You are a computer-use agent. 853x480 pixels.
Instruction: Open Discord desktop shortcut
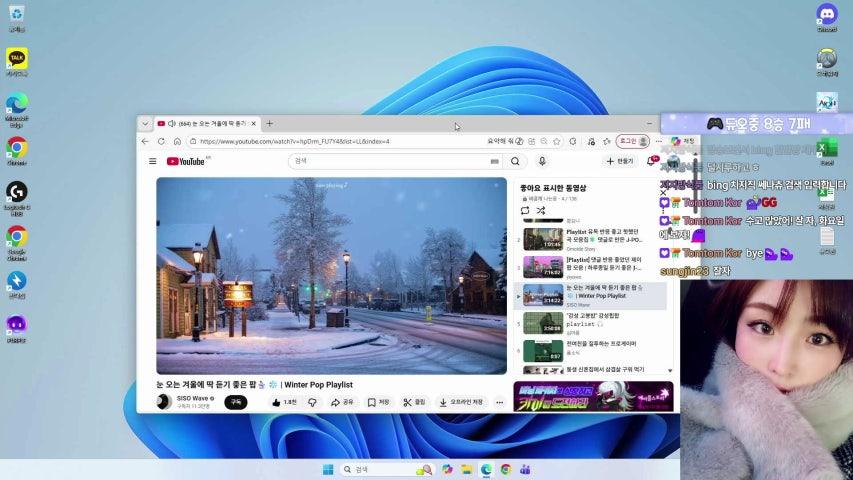pos(826,14)
